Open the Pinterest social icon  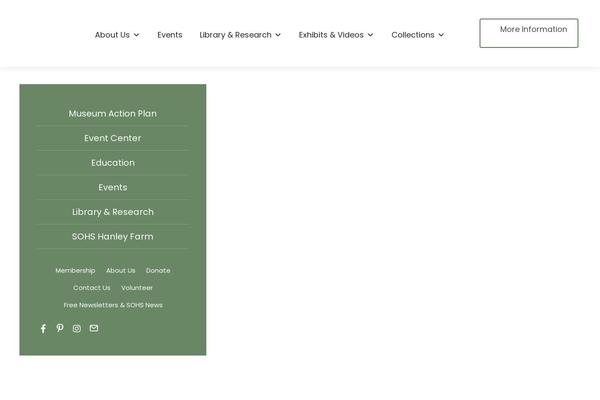[x=60, y=328]
